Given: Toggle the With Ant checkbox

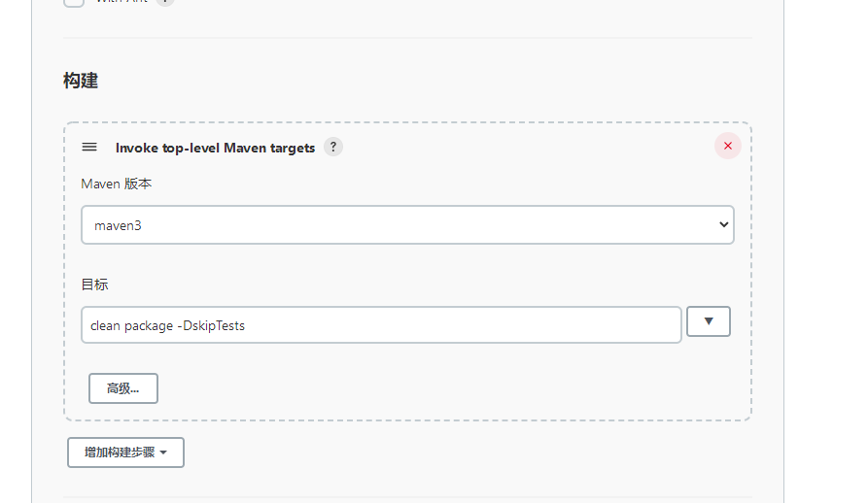Looking at the screenshot, I should (x=74, y=2).
